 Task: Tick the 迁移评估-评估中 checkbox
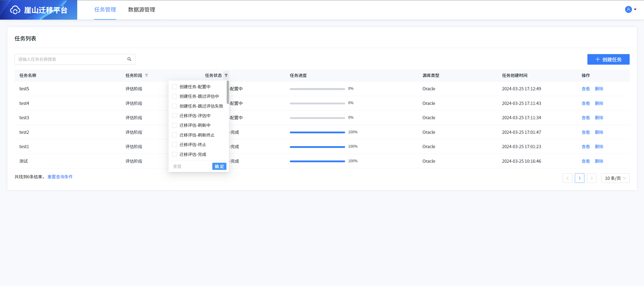pos(175,116)
